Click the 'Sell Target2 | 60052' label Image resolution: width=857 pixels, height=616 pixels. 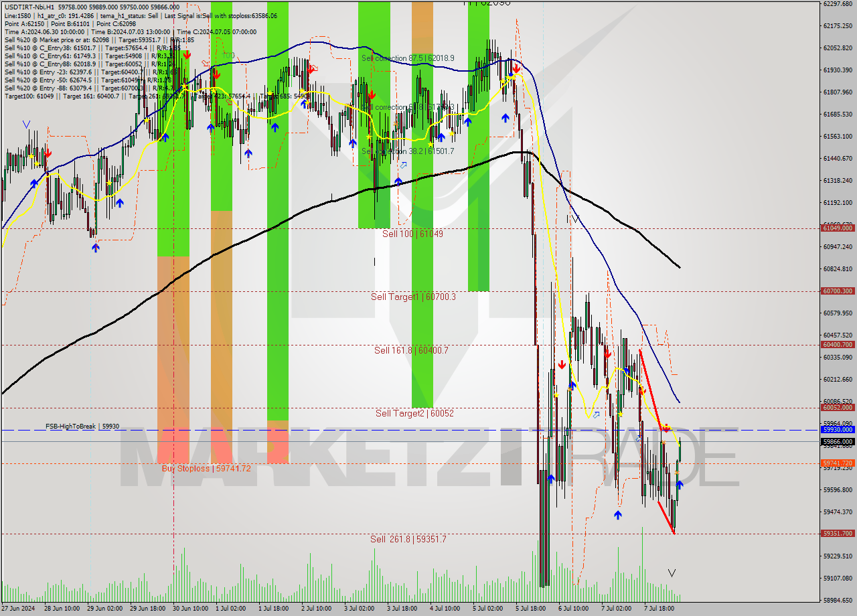pyautogui.click(x=414, y=413)
